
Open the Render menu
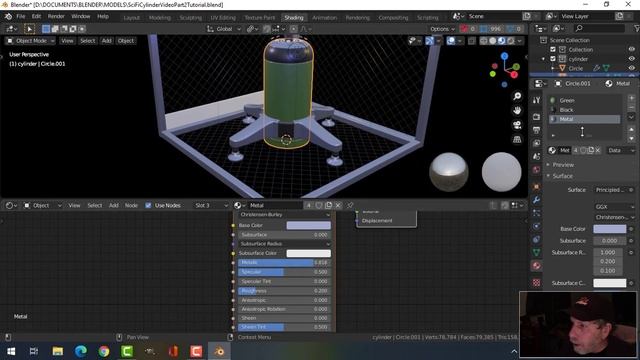tap(56, 17)
